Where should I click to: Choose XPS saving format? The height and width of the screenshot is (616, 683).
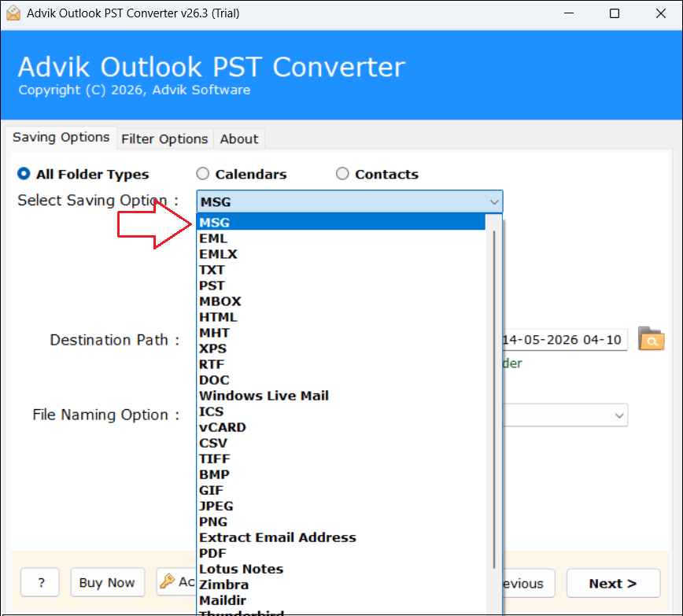pyautogui.click(x=341, y=349)
